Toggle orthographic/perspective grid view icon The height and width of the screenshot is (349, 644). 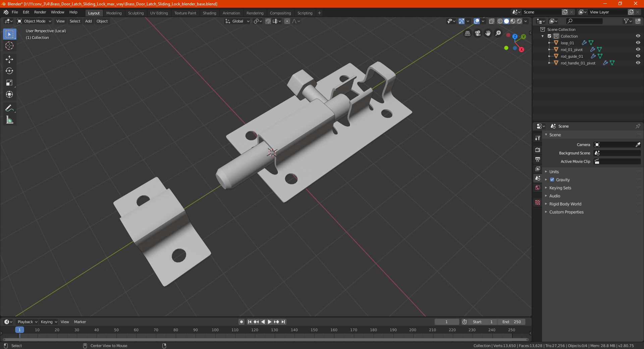pyautogui.click(x=468, y=33)
